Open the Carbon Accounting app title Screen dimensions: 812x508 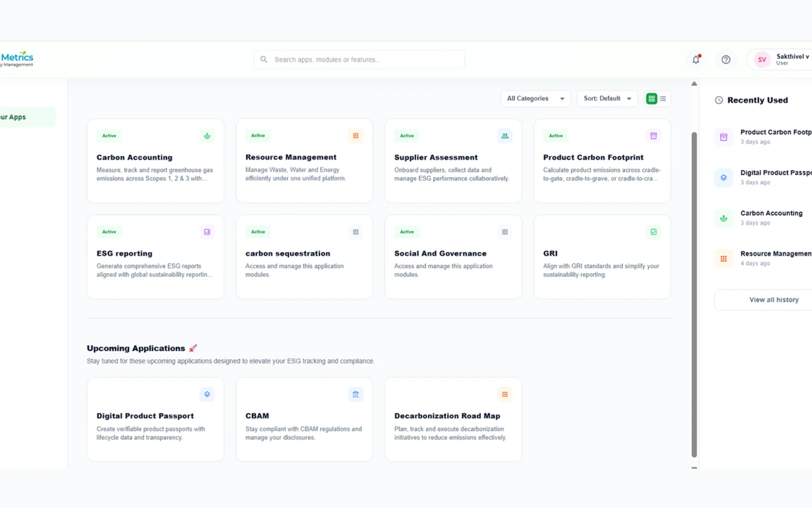click(134, 157)
